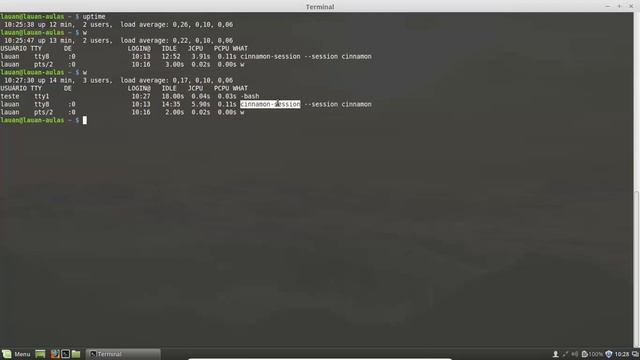Open the Linux Mint Menu
Screen dimensions: 640x360
(16, 354)
